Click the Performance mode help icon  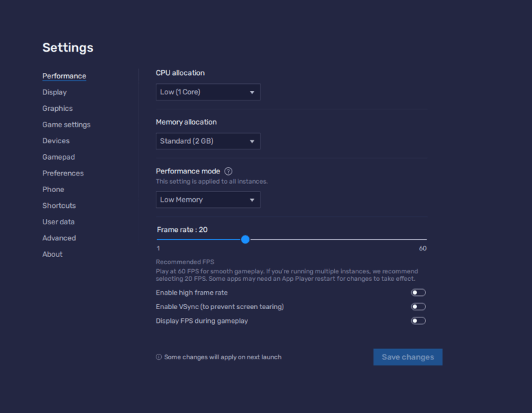click(x=228, y=171)
